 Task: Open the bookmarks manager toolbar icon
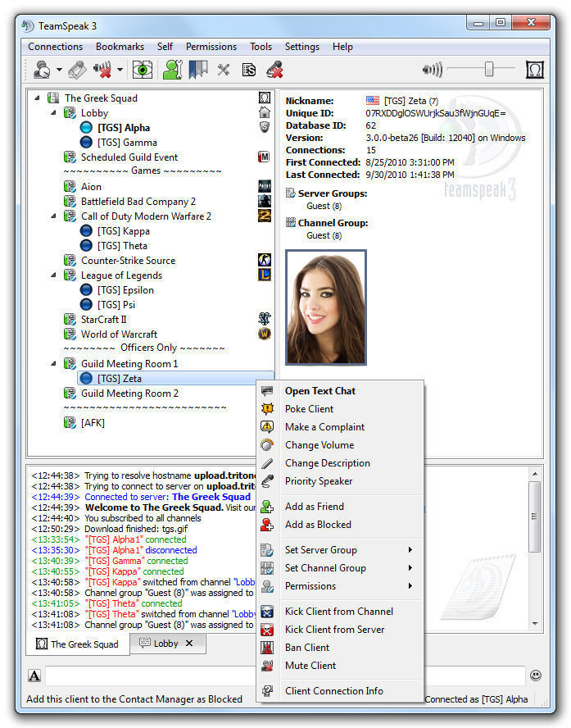(198, 70)
